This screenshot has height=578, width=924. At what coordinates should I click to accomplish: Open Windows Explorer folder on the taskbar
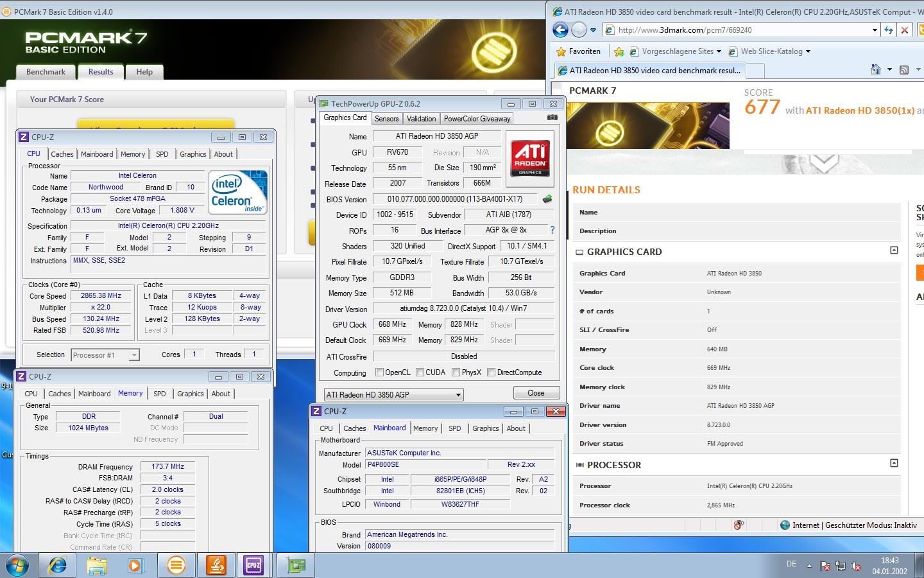pos(97,565)
